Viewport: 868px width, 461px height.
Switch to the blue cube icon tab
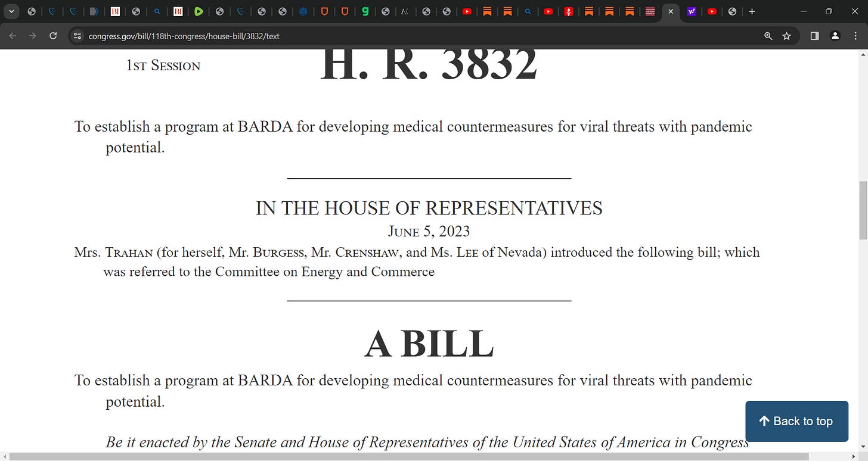point(303,11)
